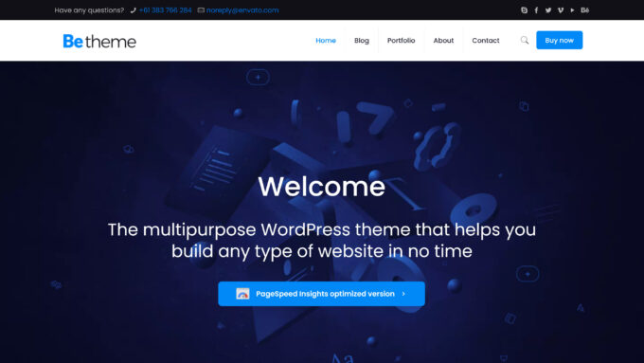Open the Facebook social icon
Image resolution: width=644 pixels, height=363 pixels.
536,10
